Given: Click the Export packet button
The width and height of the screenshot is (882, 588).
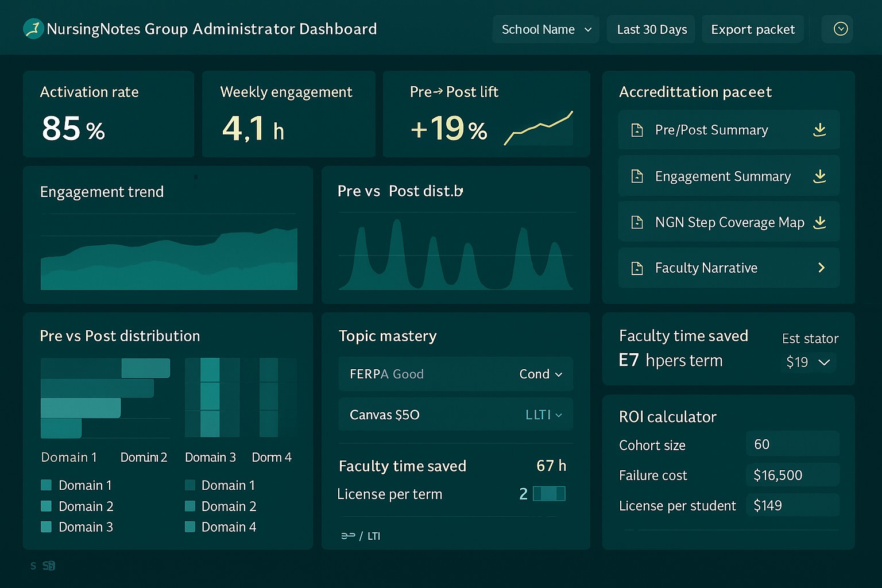Looking at the screenshot, I should pyautogui.click(x=753, y=29).
